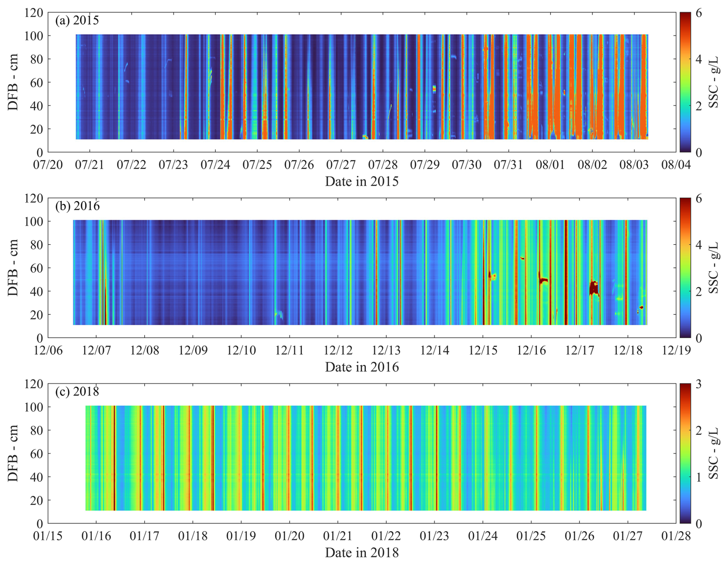This screenshot has height=566, width=728.
Task: Click the "Date in 2018" axis title
Action: pos(362,553)
